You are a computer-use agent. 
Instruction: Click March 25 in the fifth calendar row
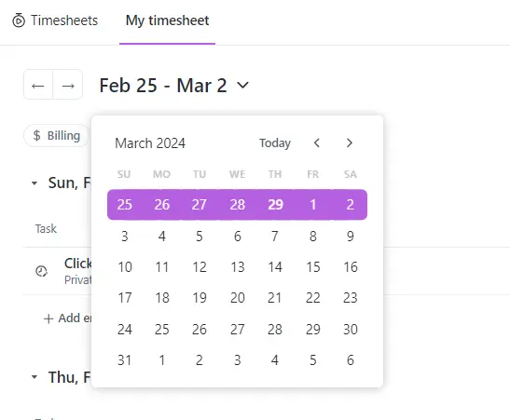(162, 330)
